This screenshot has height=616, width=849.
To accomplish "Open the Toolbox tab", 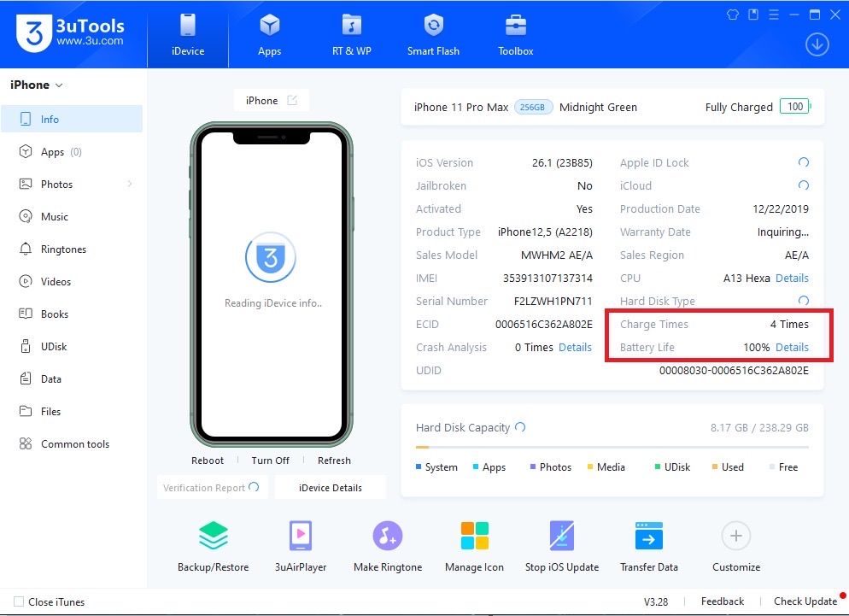I will [515, 34].
